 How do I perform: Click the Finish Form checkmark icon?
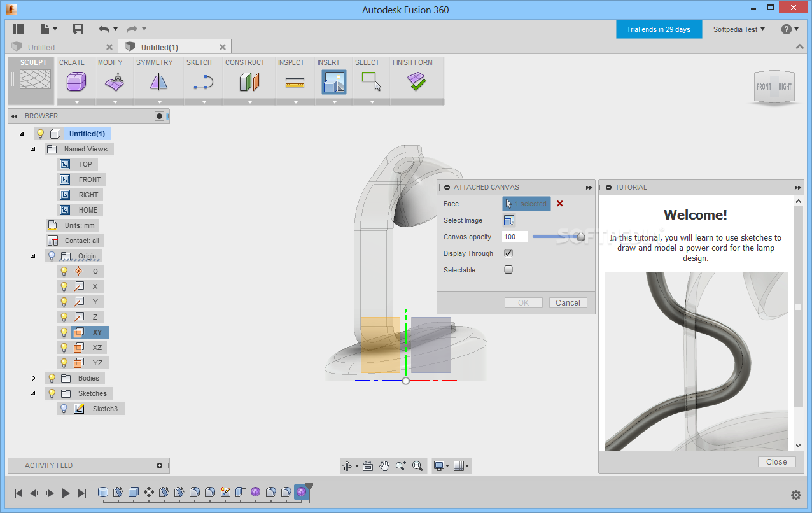(417, 82)
